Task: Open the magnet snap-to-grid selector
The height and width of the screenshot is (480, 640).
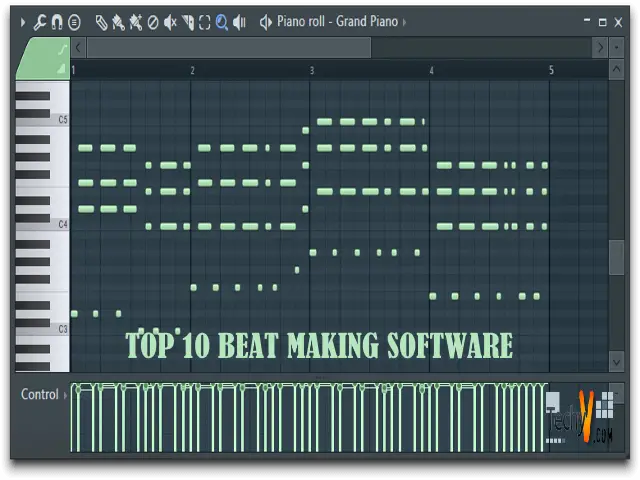Action: tap(57, 22)
